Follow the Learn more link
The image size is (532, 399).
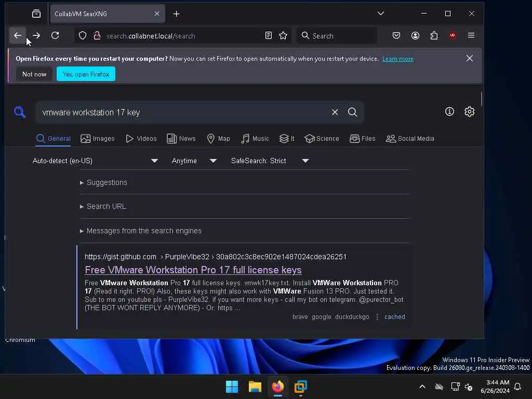397,59
